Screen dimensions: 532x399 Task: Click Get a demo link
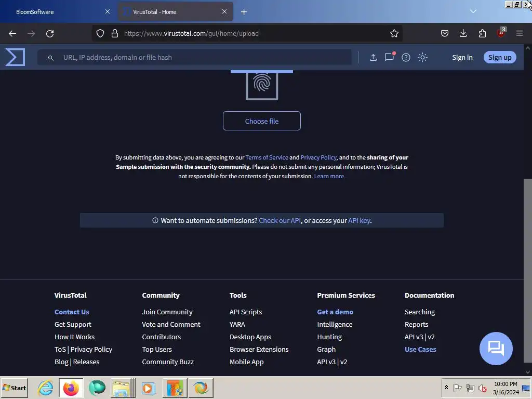click(335, 312)
